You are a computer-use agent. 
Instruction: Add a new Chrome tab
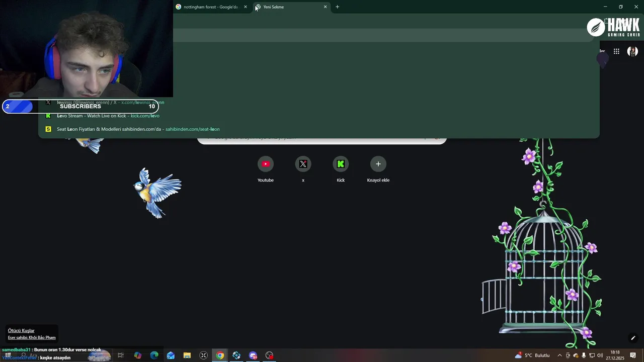(x=337, y=7)
